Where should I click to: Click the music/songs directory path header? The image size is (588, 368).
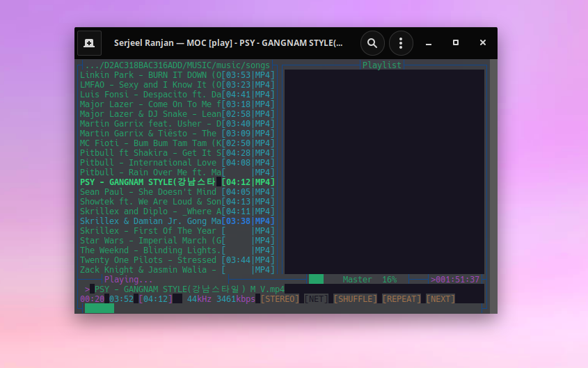[177, 65]
